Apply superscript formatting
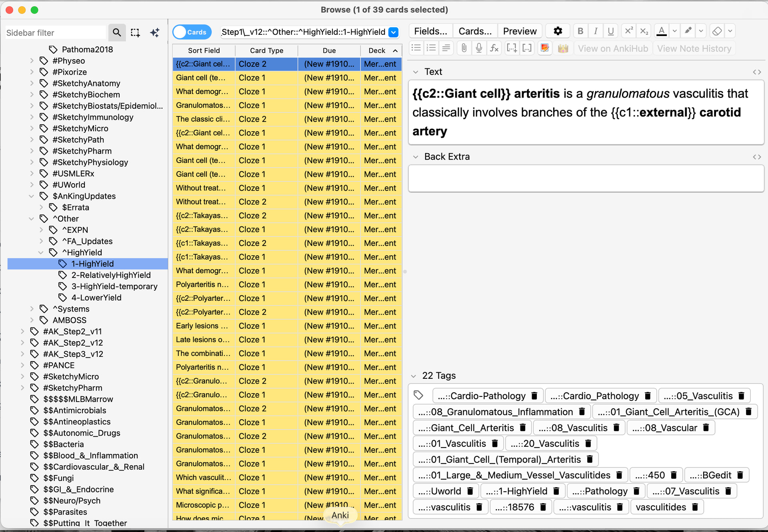The image size is (768, 532). tap(629, 31)
